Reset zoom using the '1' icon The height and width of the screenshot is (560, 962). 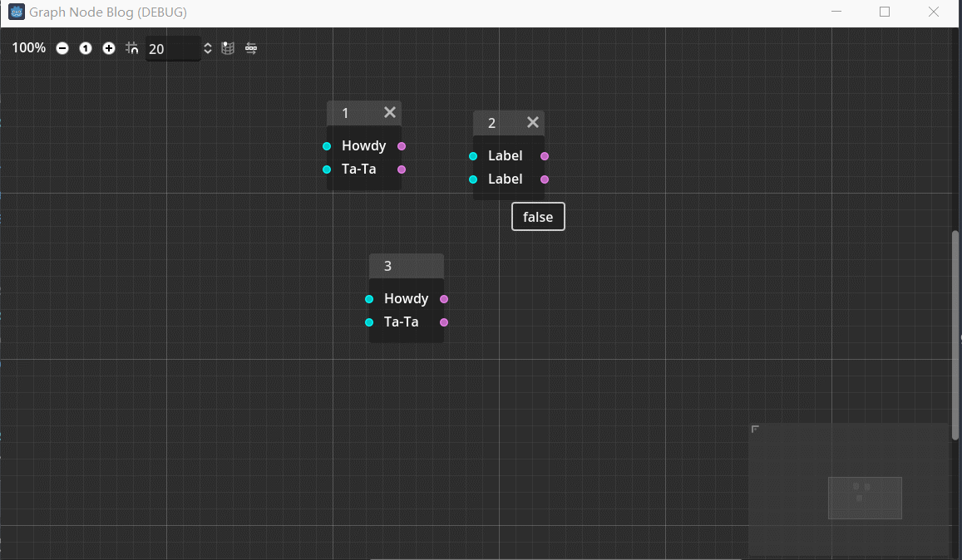point(86,48)
